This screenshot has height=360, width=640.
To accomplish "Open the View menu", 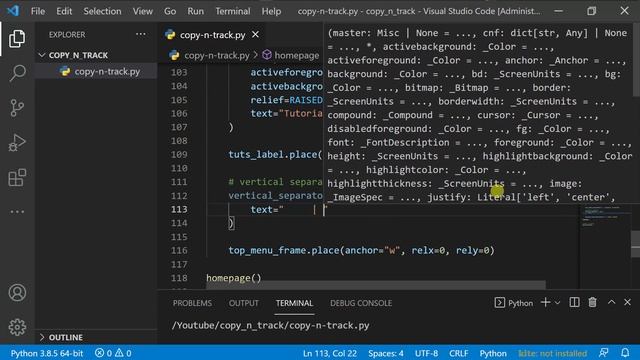I will point(142,11).
